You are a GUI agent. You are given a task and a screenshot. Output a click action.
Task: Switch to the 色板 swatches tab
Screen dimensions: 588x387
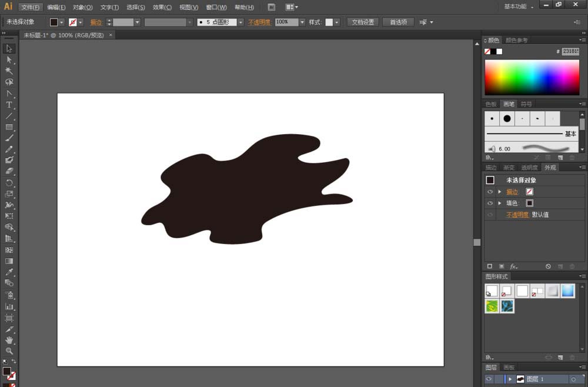pos(490,104)
